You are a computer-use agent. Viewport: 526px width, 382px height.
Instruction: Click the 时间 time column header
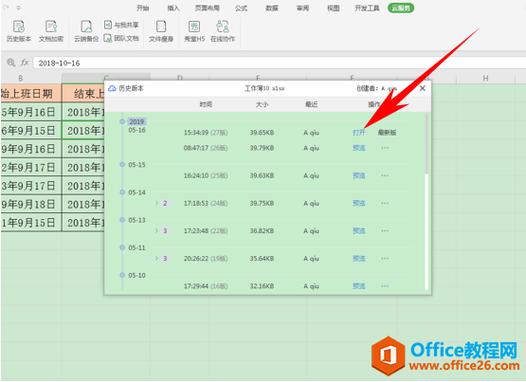pyautogui.click(x=206, y=104)
